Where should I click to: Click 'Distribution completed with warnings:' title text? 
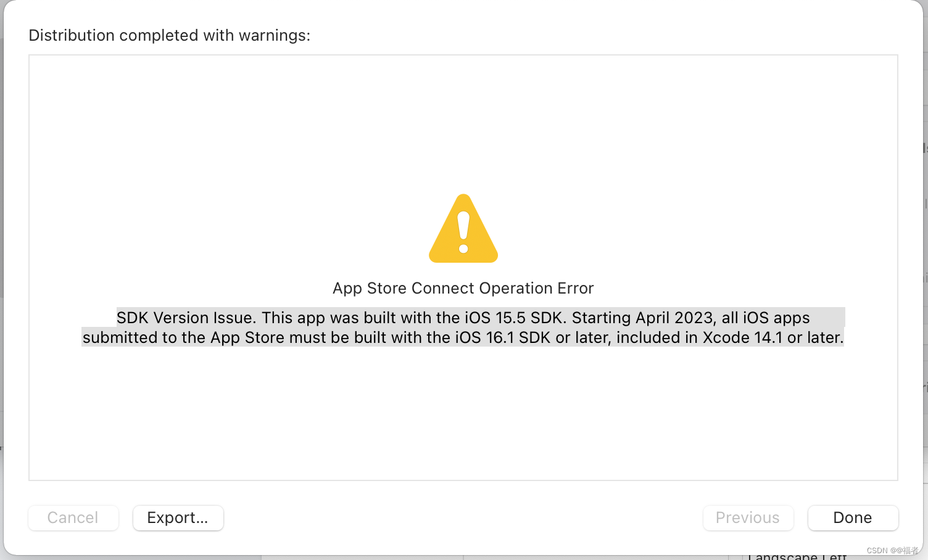[170, 35]
